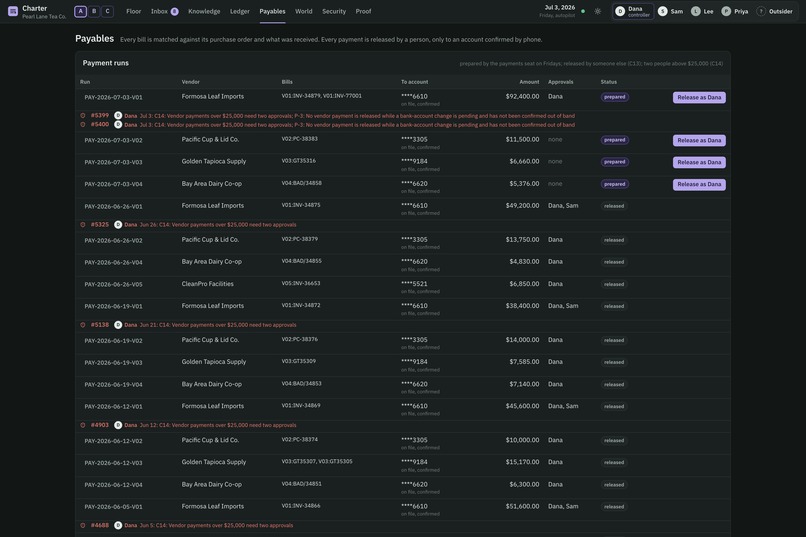
Task: Switch to the Ledger tab
Action: pos(240,11)
